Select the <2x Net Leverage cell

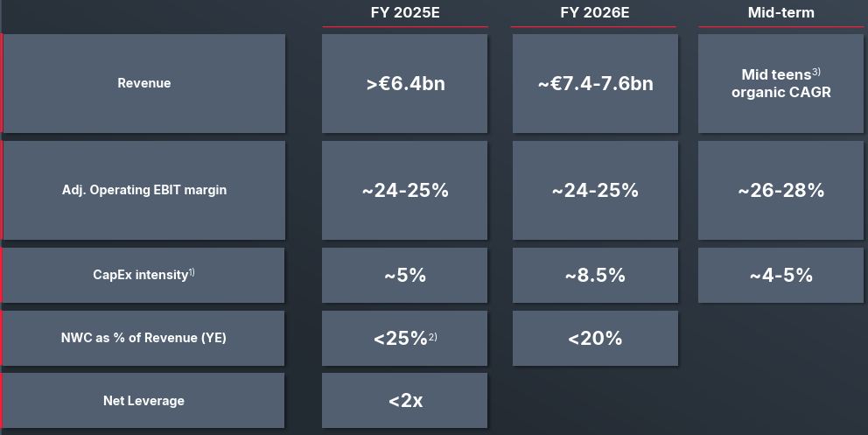tap(404, 401)
